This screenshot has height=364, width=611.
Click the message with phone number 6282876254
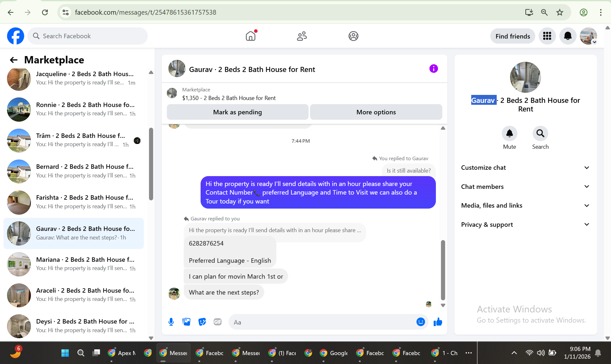coord(230,252)
